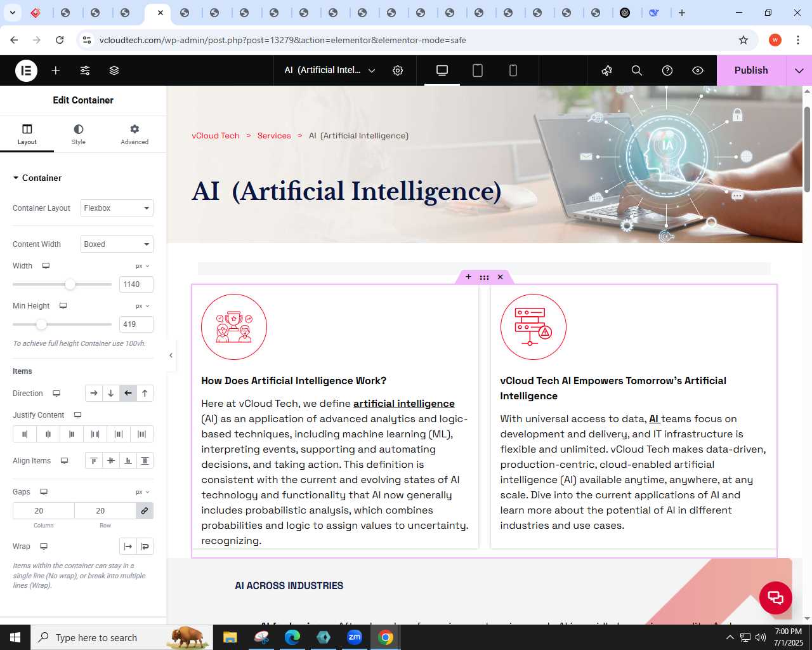Set direction to Row horizontal
The image size is (812, 650).
point(94,394)
